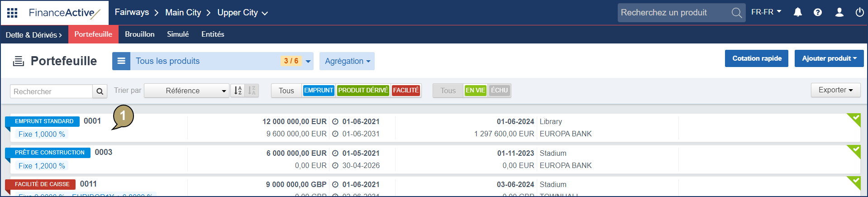Toggle the EMPRUNT filter

(319, 91)
